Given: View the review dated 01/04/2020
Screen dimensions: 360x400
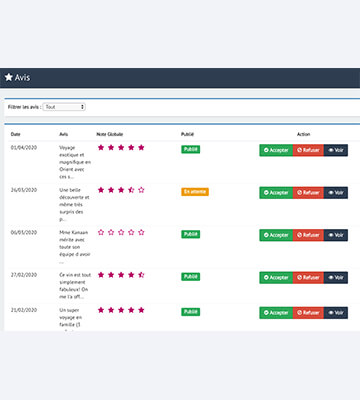Looking at the screenshot, I should 336,150.
